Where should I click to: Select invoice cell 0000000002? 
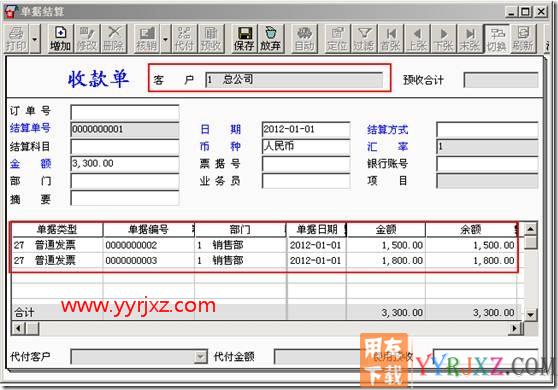pyautogui.click(x=149, y=245)
